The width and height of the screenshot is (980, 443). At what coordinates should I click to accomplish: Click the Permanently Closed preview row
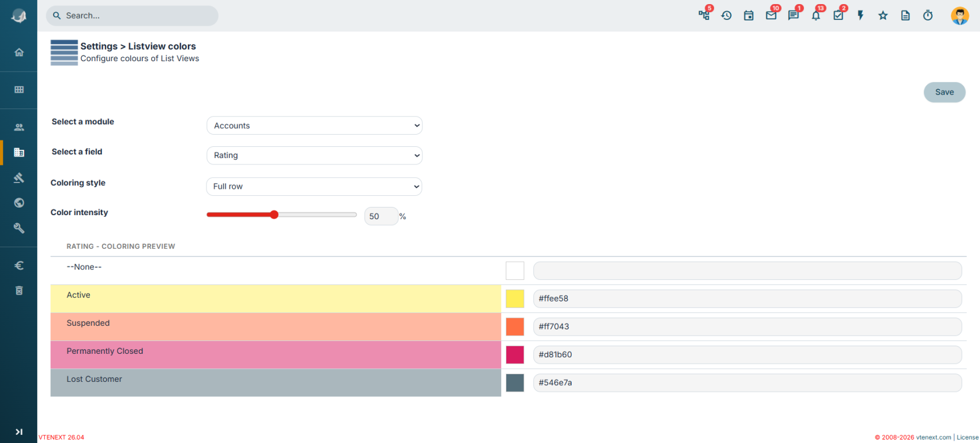276,354
